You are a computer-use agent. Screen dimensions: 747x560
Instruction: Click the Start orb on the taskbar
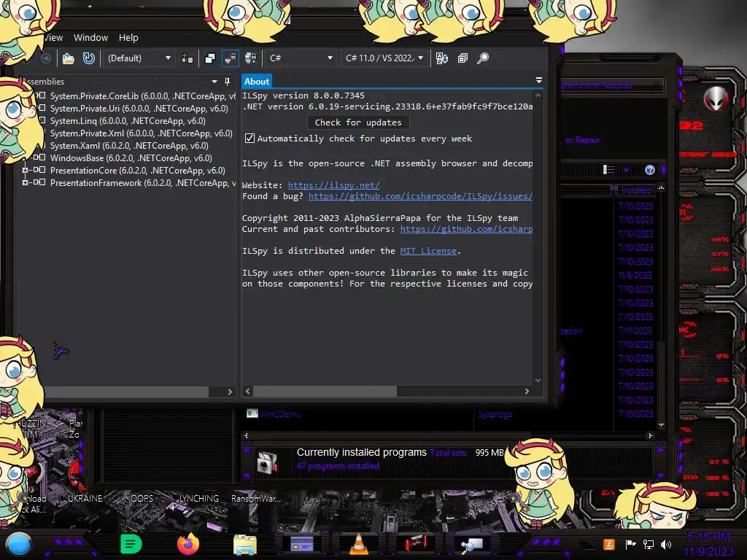pyautogui.click(x=19, y=545)
